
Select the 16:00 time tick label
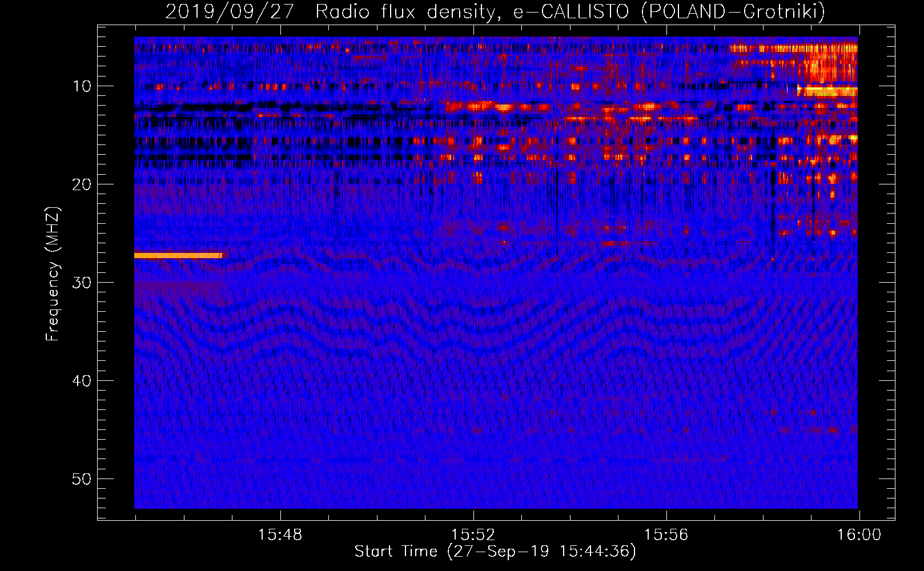pyautogui.click(x=859, y=535)
